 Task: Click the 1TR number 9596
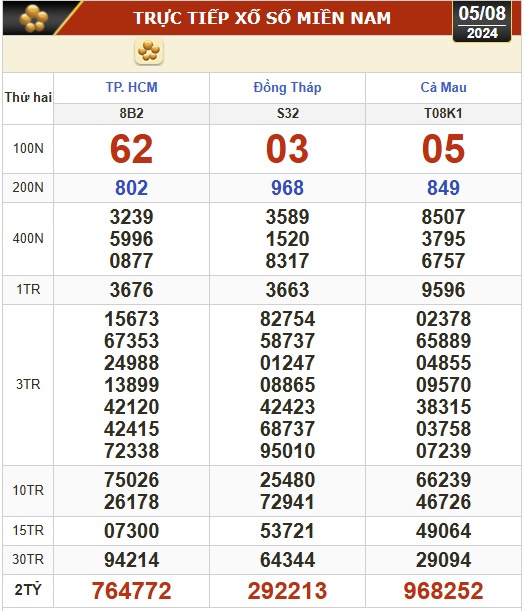click(444, 290)
